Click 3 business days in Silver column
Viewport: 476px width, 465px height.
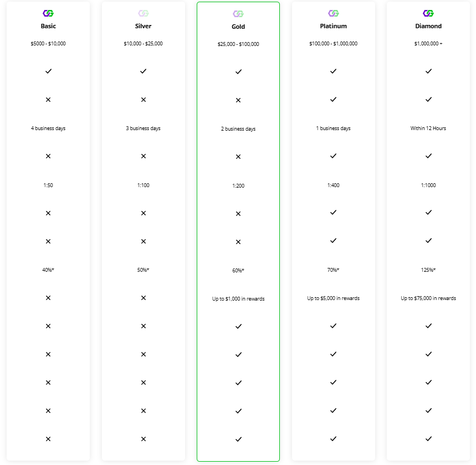click(x=144, y=128)
